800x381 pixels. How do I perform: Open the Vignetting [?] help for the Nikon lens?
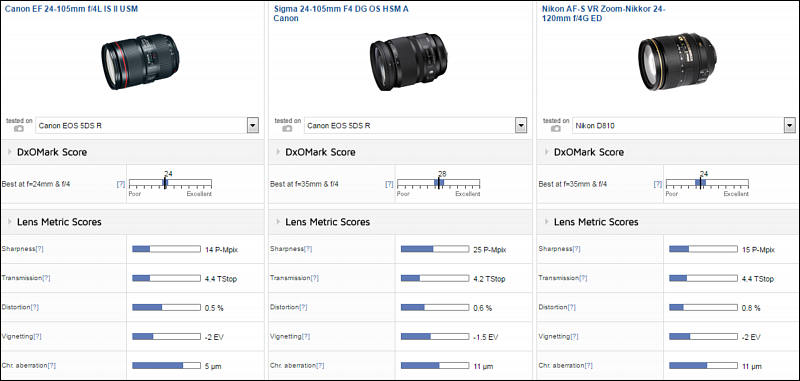[x=574, y=337]
